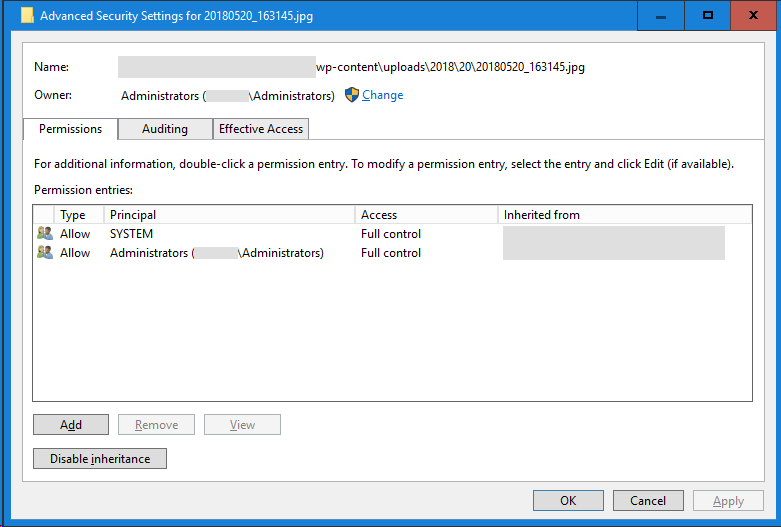Click the Type column header
Viewport: 781px width, 527px height.
(78, 215)
